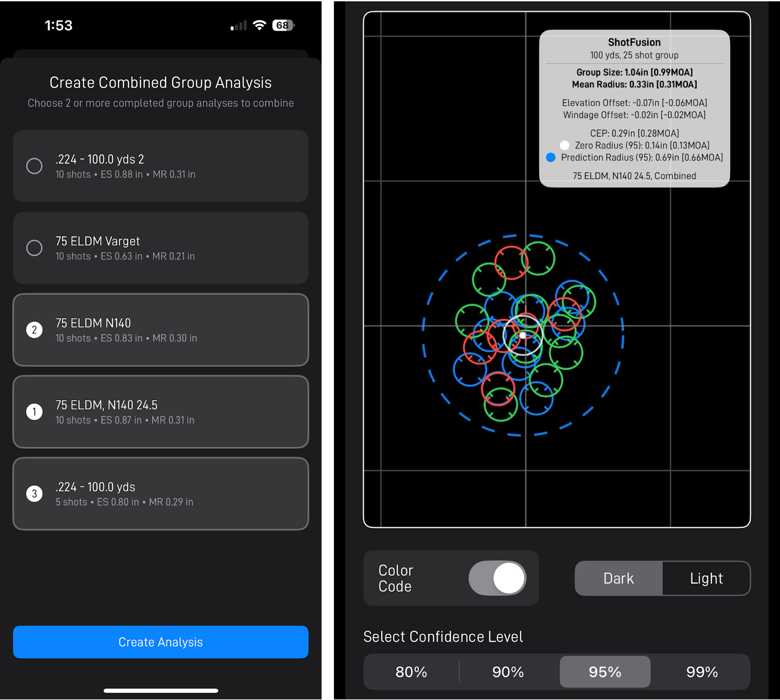The image size is (780, 700).
Task: Tap the ShotFusion stats info panel
Action: 634,108
